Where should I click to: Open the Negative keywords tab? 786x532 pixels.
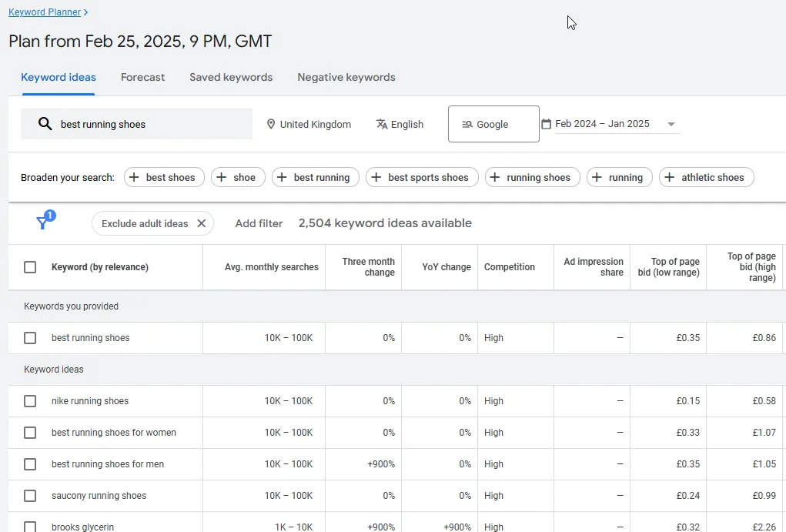(346, 77)
